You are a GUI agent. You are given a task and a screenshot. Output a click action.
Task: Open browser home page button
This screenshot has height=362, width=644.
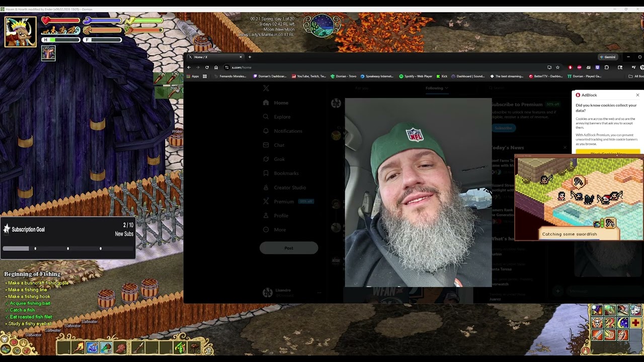216,67
